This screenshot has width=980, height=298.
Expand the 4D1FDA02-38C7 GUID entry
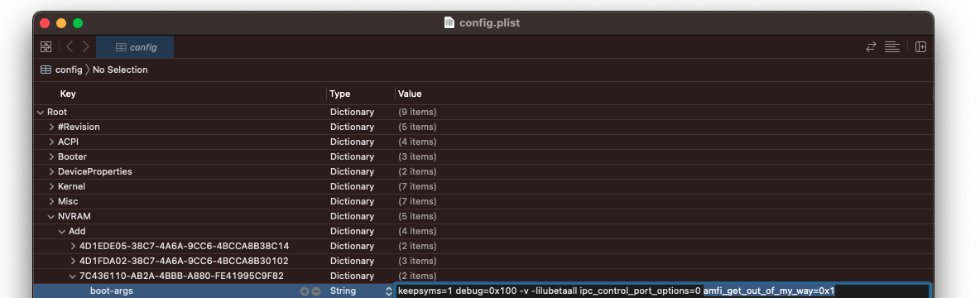[x=73, y=261]
